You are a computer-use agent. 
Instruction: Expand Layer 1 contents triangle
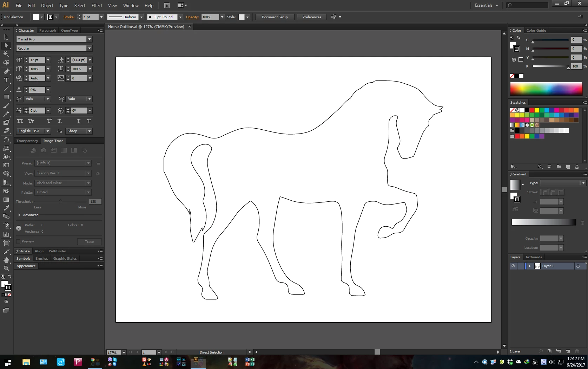point(529,266)
